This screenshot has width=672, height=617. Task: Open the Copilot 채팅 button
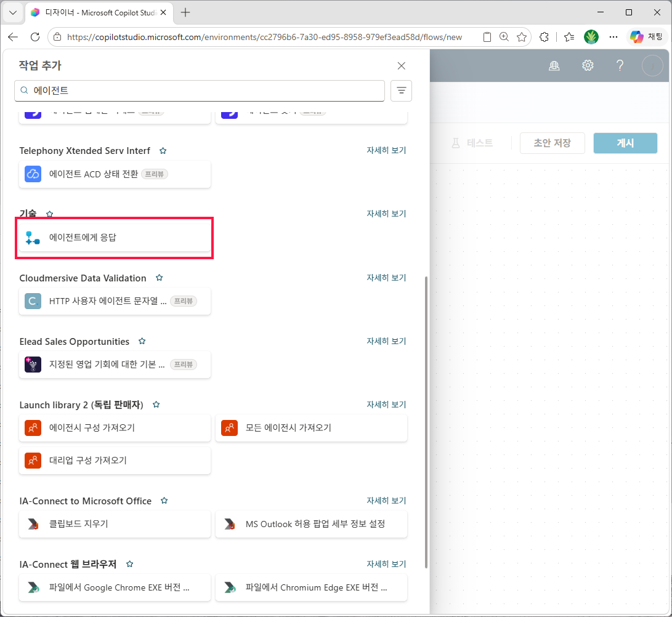pos(647,37)
